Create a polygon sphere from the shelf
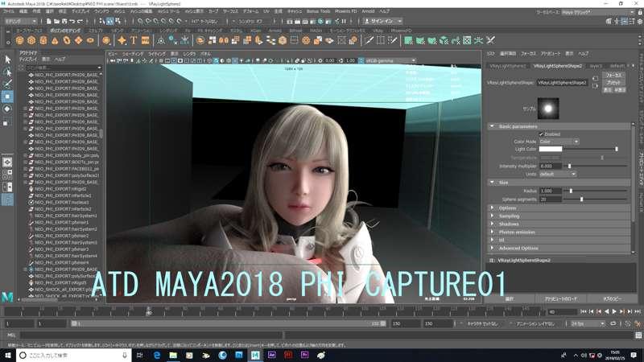 click(19, 40)
